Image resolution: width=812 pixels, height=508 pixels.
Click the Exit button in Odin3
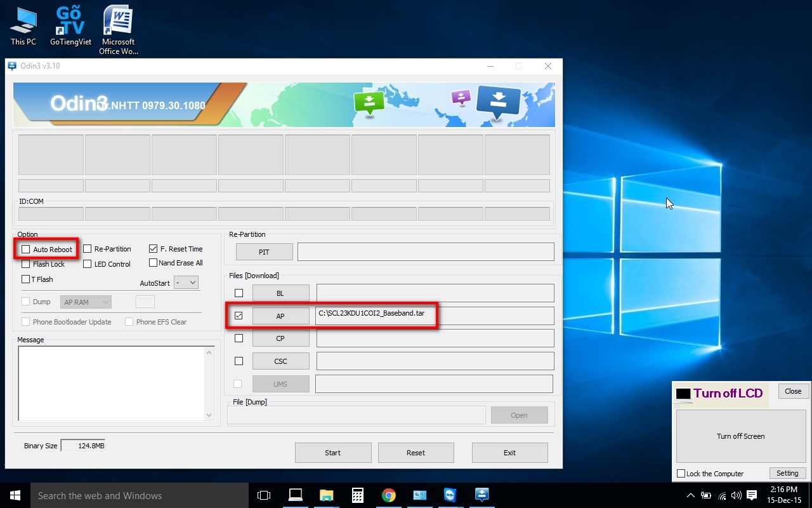pos(510,453)
